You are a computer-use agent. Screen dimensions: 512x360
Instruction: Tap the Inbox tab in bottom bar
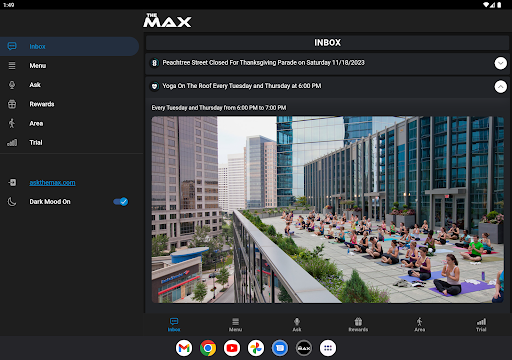pyautogui.click(x=174, y=325)
